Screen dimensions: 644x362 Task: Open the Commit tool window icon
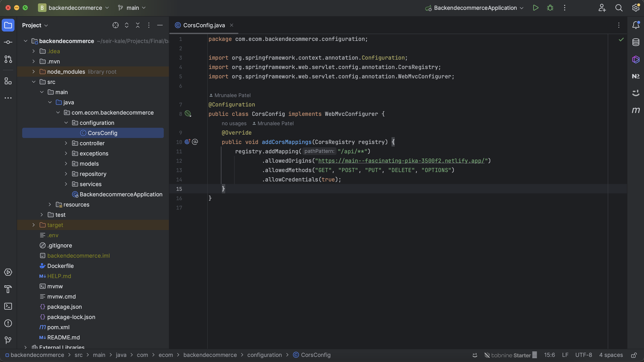[x=8, y=42]
